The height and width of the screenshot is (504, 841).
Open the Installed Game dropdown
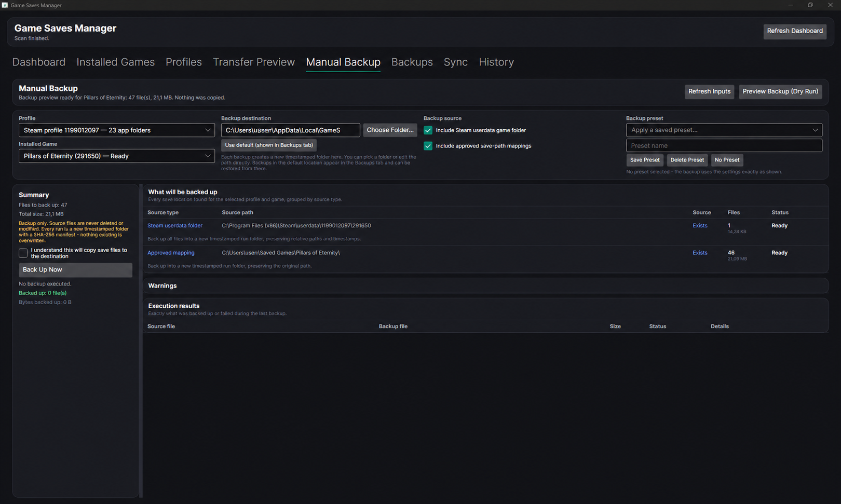click(x=116, y=156)
